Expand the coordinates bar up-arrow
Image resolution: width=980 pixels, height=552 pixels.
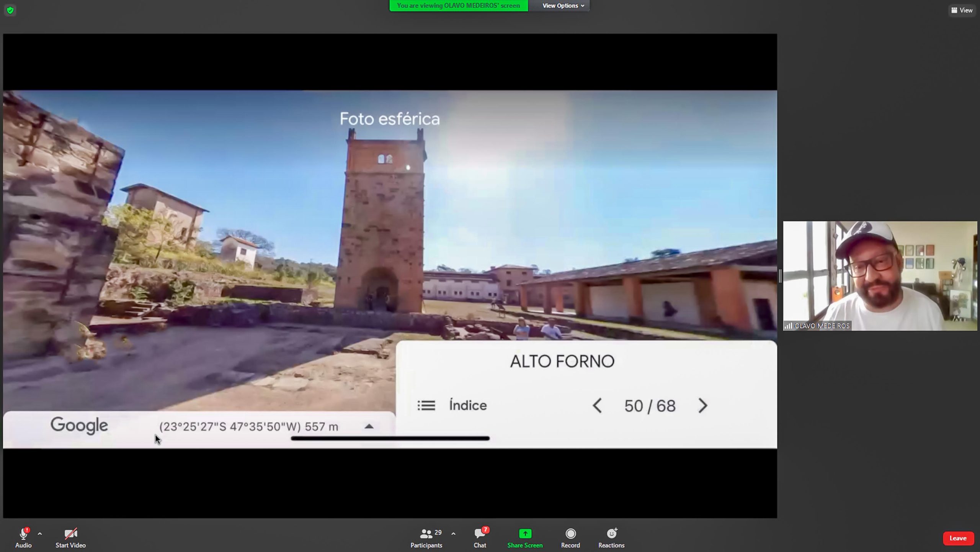click(x=369, y=426)
